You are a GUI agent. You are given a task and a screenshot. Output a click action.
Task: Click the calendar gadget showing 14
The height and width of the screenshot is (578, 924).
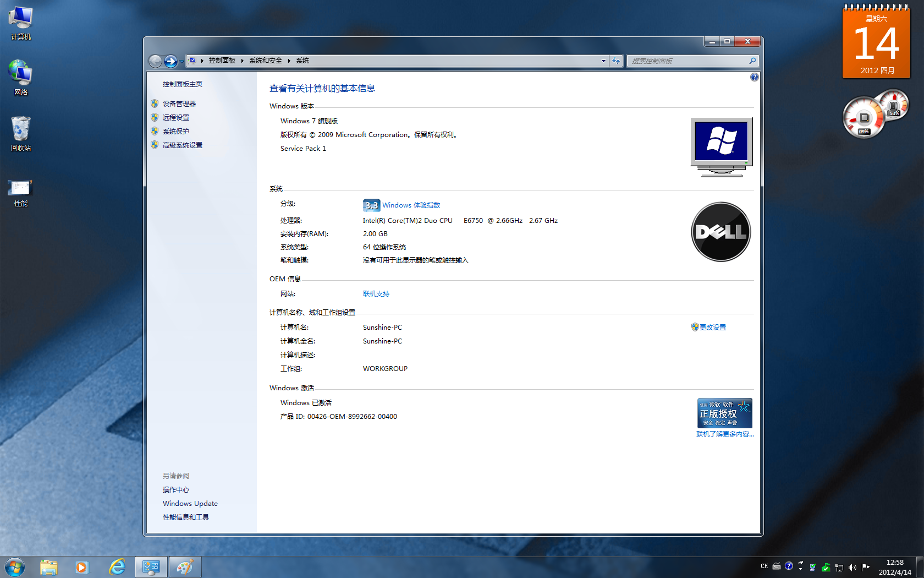(x=876, y=42)
